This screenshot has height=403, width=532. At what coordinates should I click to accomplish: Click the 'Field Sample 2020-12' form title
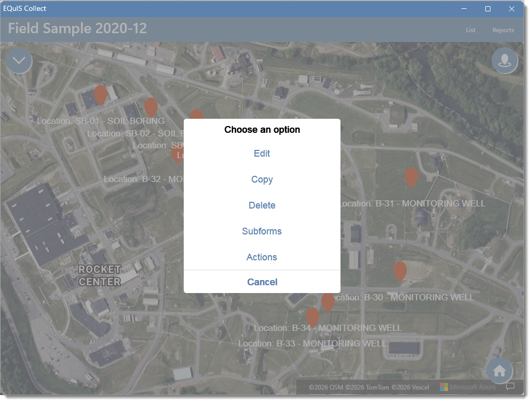[78, 29]
